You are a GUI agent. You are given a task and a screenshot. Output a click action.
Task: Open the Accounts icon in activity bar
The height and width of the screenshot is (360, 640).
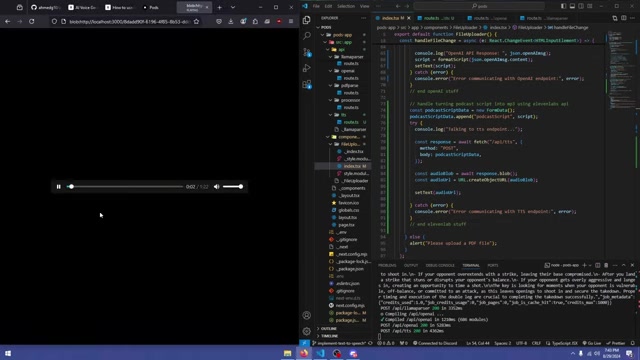(307, 315)
